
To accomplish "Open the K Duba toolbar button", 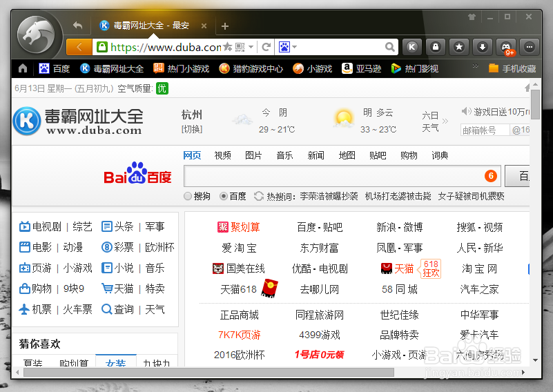I will (x=412, y=47).
